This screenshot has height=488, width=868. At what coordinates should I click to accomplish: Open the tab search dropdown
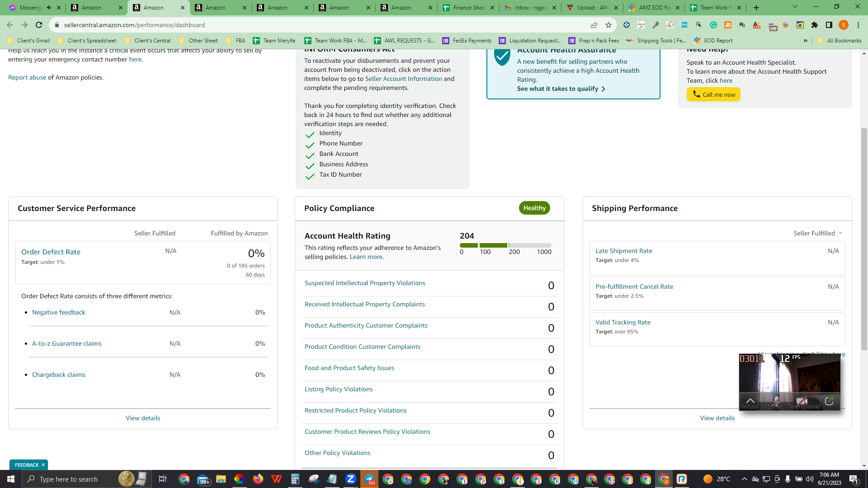coord(795,7)
